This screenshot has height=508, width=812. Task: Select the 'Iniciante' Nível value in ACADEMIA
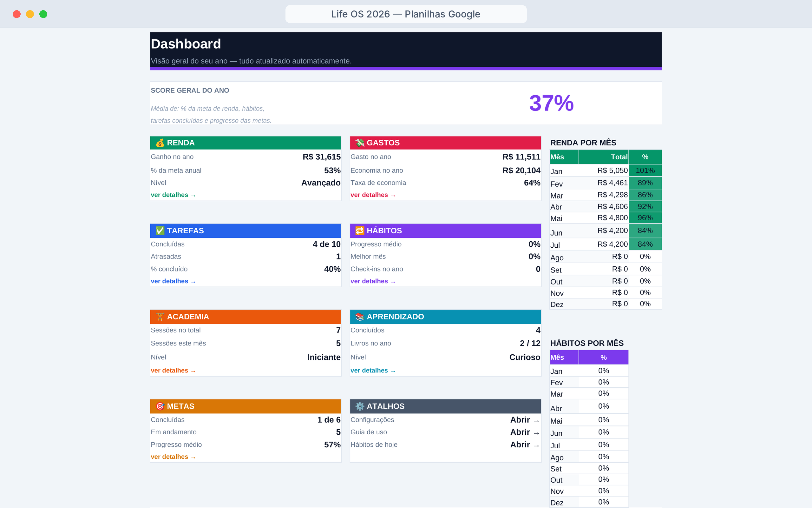pos(324,358)
